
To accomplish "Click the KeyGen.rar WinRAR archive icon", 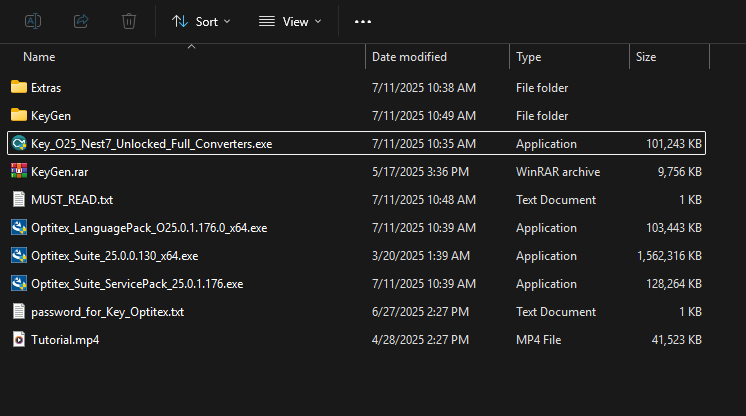I will pyautogui.click(x=19, y=172).
